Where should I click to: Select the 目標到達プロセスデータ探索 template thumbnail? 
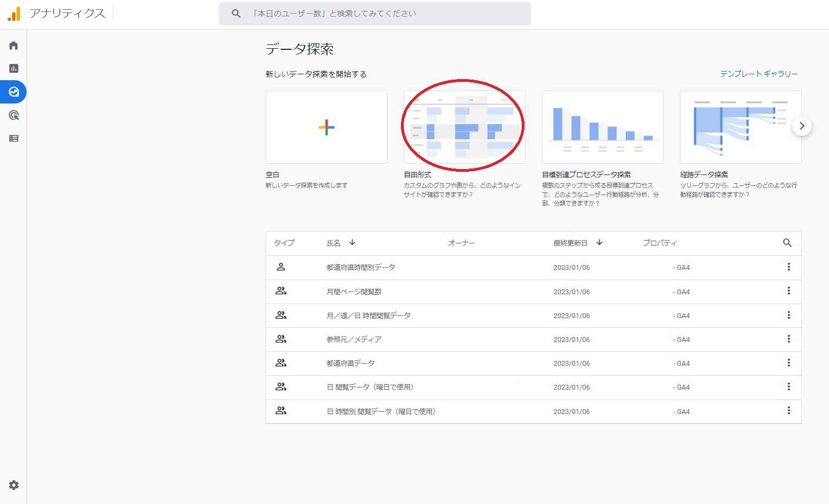[x=603, y=127]
